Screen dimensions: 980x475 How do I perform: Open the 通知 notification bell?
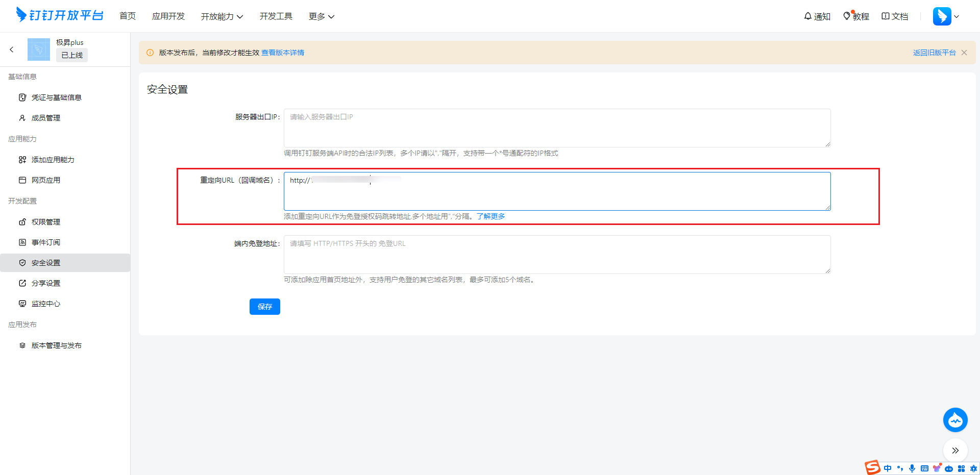coord(817,16)
